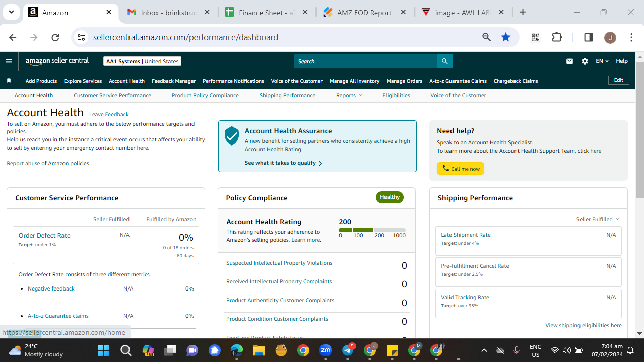
Task: Click the Account Health Rating progress bar
Action: 372,230
